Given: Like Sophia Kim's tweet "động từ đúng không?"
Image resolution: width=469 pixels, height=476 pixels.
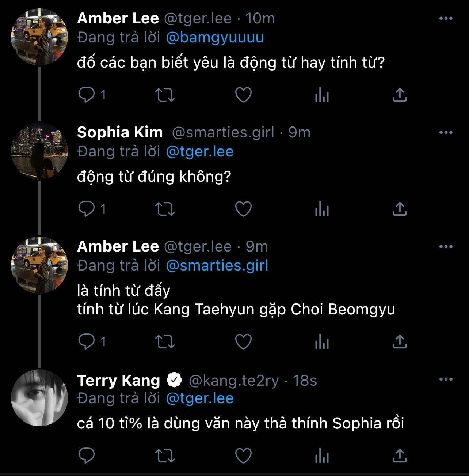Looking at the screenshot, I should pyautogui.click(x=243, y=209).
